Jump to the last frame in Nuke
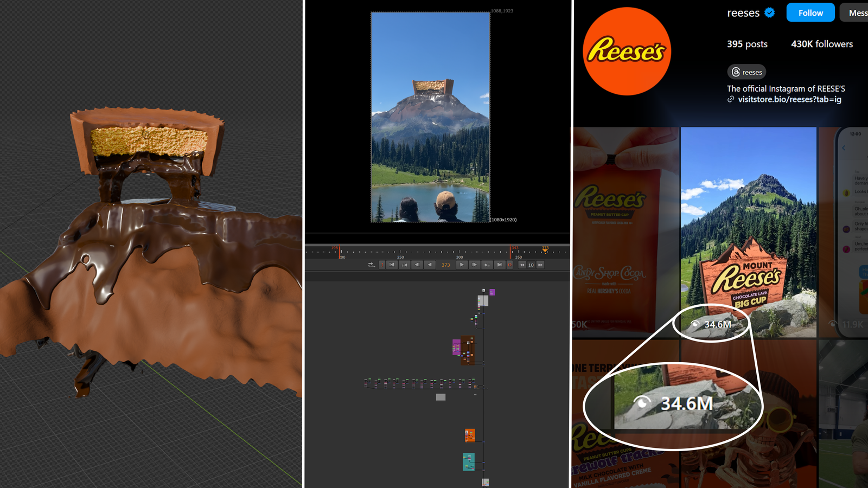868x488 pixels. pyautogui.click(x=500, y=265)
